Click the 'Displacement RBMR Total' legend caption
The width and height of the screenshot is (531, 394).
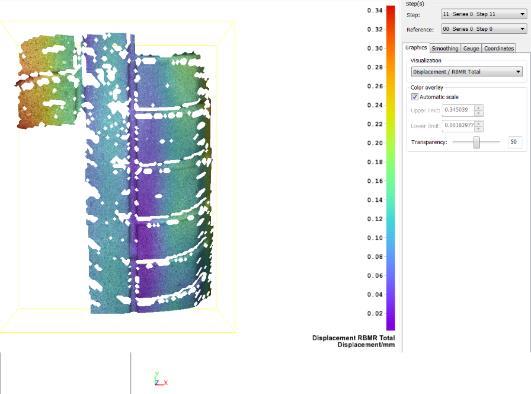coord(354,338)
